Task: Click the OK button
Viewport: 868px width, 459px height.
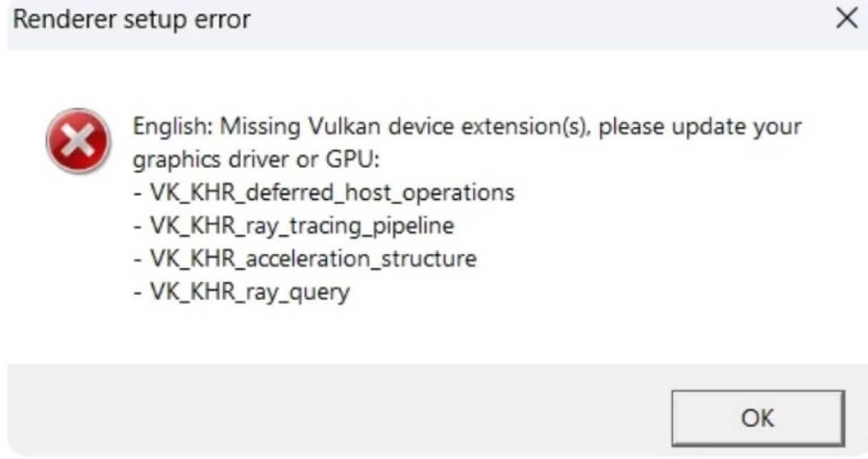Action: click(x=757, y=418)
